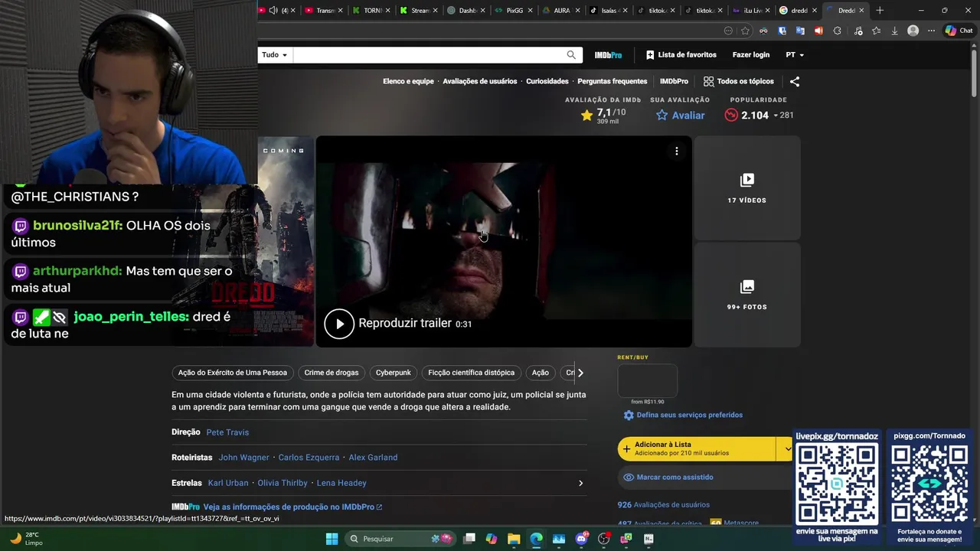The width and height of the screenshot is (980, 551).
Task: Rate the film with the Avaliar star
Action: (x=681, y=116)
